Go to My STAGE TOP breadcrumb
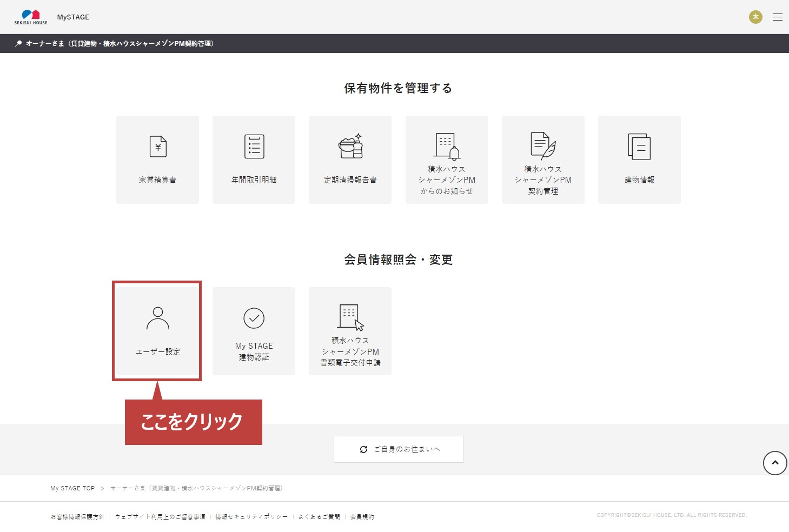This screenshot has height=532, width=789. pos(72,488)
